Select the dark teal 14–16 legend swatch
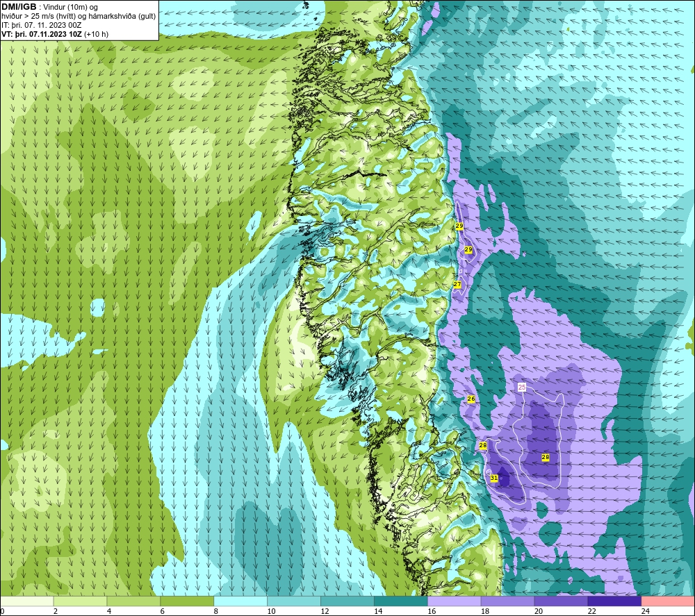Image resolution: width=695 pixels, height=616 pixels. click(401, 601)
